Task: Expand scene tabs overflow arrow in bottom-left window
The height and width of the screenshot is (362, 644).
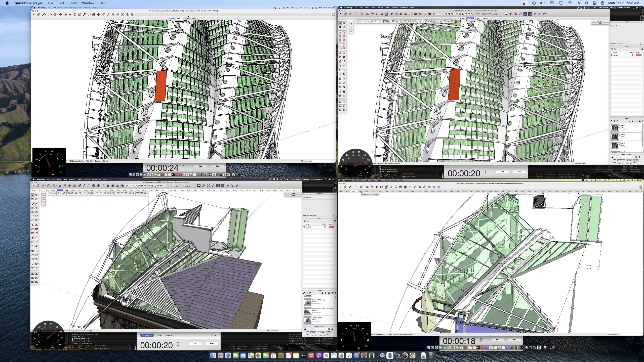Action: point(300,190)
